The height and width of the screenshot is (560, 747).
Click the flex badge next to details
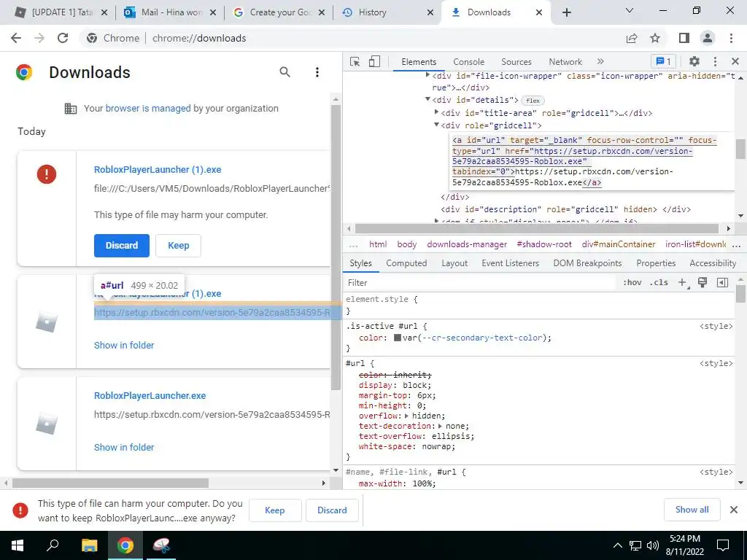[533, 101]
